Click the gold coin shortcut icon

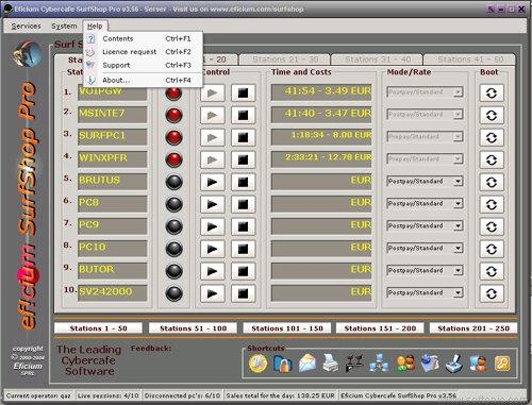point(258,363)
